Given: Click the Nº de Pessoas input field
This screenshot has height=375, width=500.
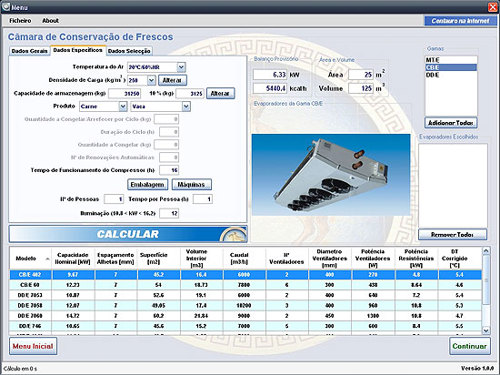Looking at the screenshot, I should 114,199.
